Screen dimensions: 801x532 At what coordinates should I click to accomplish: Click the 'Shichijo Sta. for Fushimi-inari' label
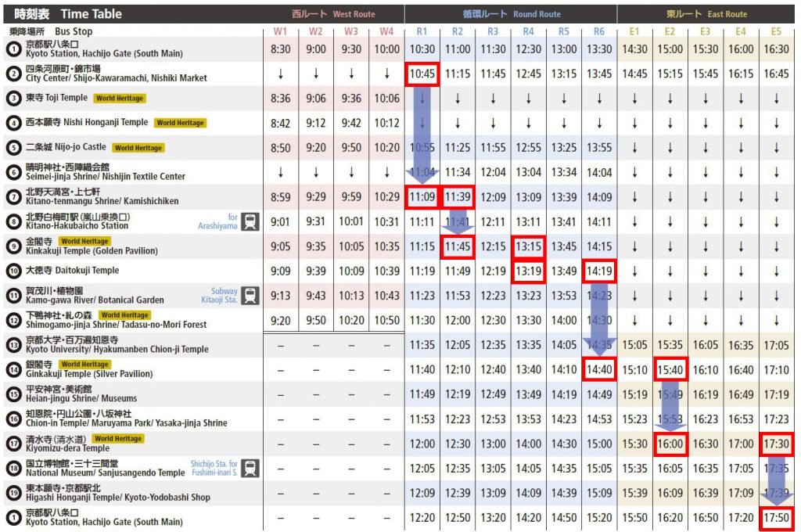(x=214, y=468)
